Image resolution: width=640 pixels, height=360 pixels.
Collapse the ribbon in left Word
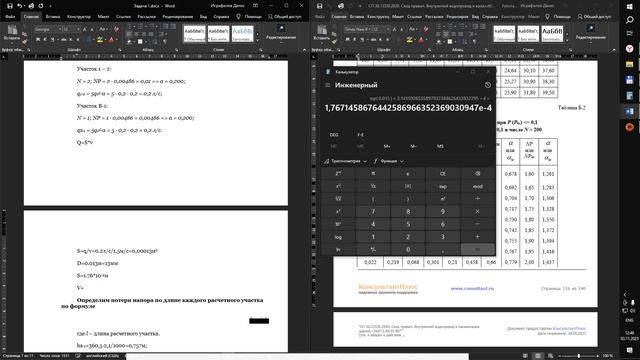point(304,50)
